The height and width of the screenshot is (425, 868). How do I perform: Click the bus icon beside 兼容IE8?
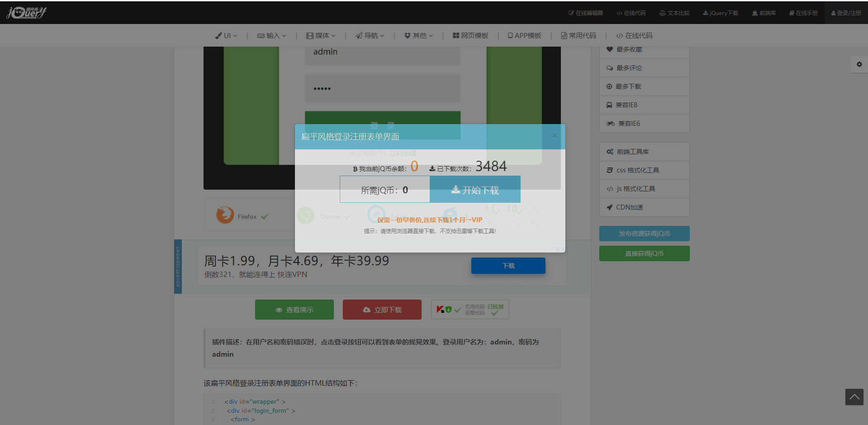tap(609, 105)
